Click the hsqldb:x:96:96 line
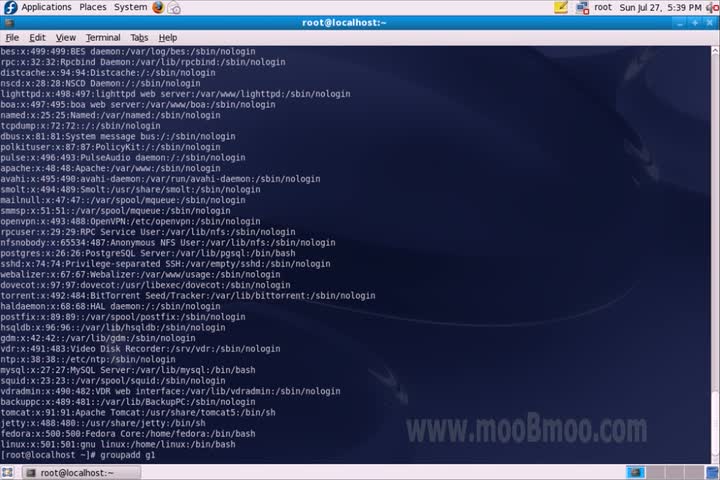The width and height of the screenshot is (720, 480). point(113,328)
